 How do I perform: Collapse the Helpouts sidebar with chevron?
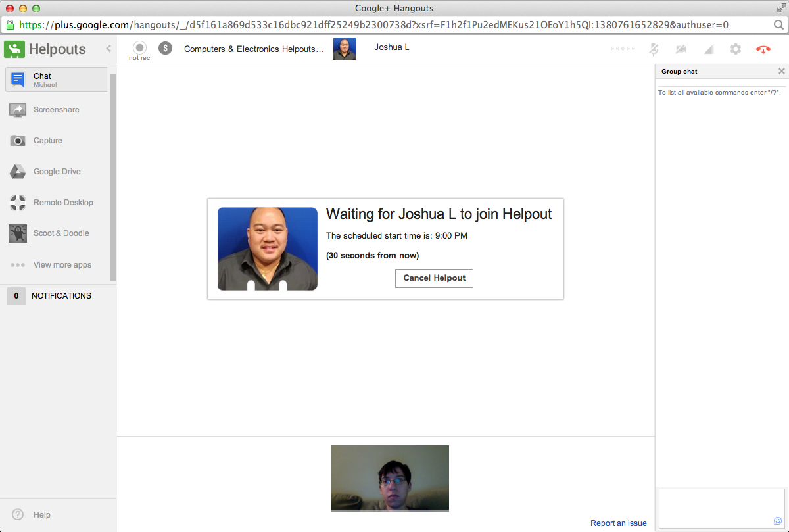point(108,49)
